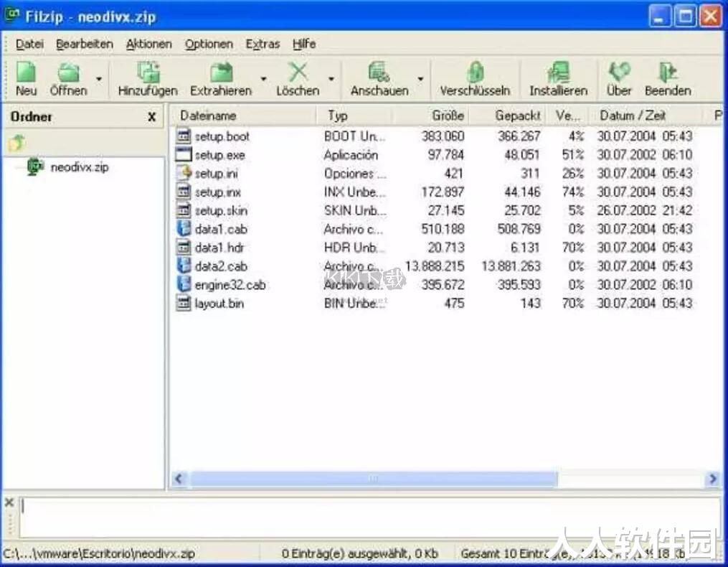Click the Beenden toolbar icon
Screen dimensions: 728x567
point(668,72)
